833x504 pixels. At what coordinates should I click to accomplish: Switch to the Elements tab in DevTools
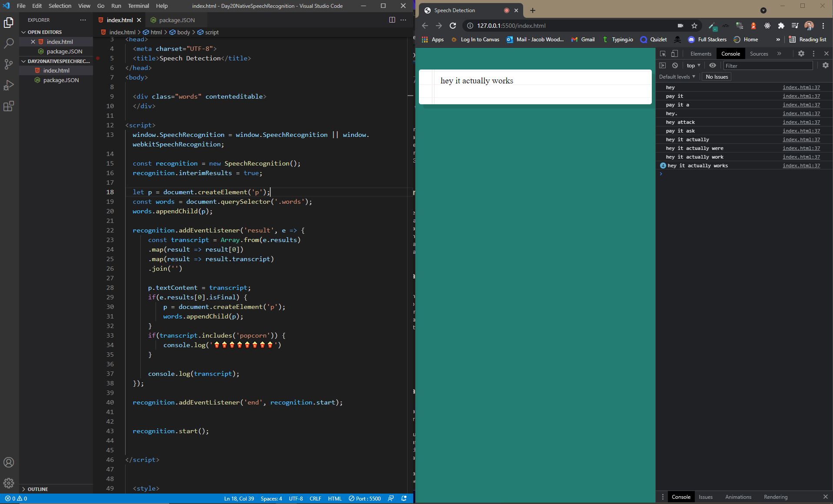(x=701, y=53)
